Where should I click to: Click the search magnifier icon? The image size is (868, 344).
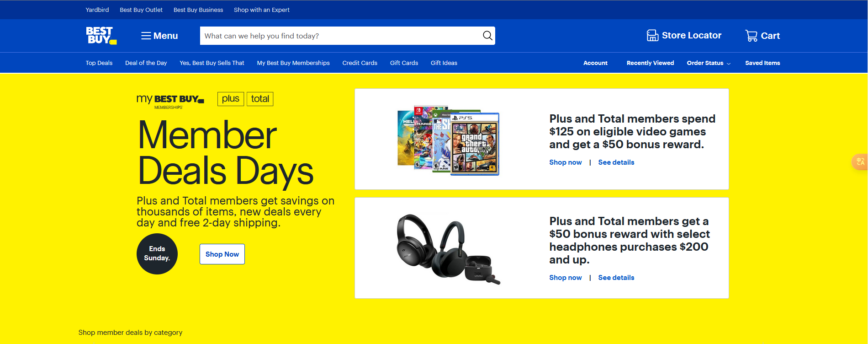pyautogui.click(x=487, y=36)
